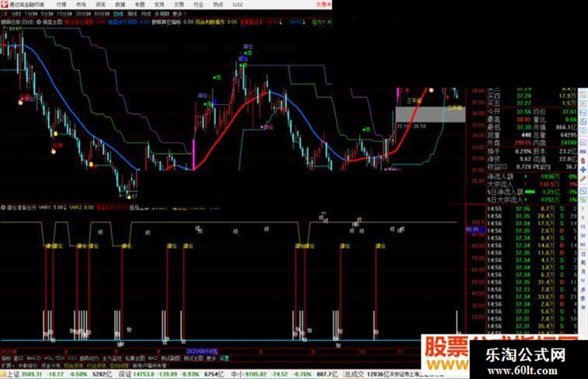Select the 日线 daily period tab
Screen dimensions: 588x379
118,14
